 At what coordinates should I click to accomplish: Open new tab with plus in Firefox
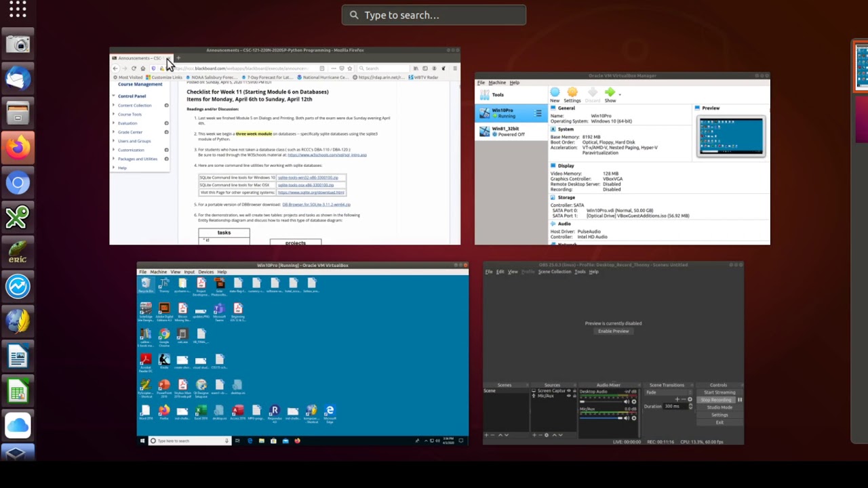[x=178, y=58]
